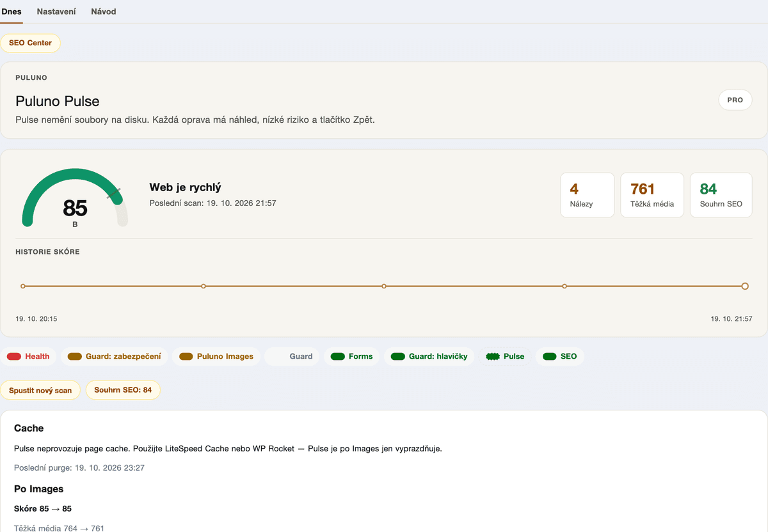Screen dimensions: 768x532
Task: Click the SEO Center button
Action: pos(31,43)
